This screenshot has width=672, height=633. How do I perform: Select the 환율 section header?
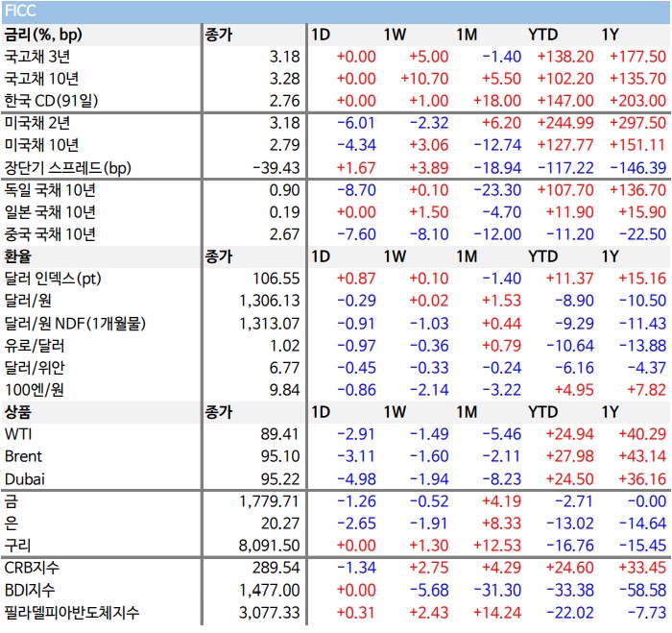(18, 256)
